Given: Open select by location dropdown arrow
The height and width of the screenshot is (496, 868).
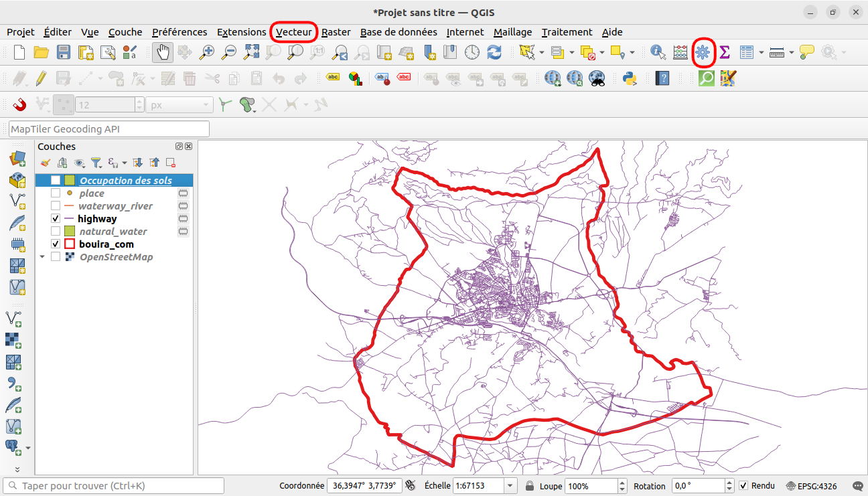Looking at the screenshot, I should 632,52.
